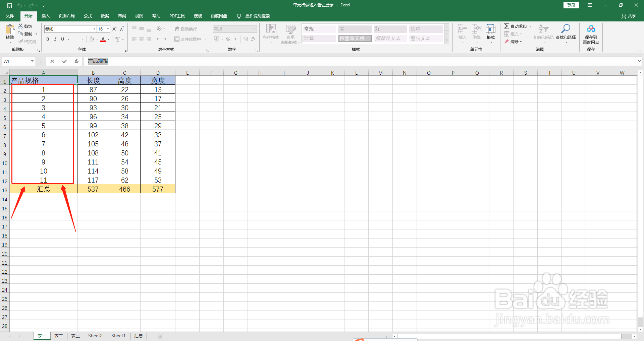644x341 pixels.
Task: Click the Cut scissors icon
Action: click(20, 26)
